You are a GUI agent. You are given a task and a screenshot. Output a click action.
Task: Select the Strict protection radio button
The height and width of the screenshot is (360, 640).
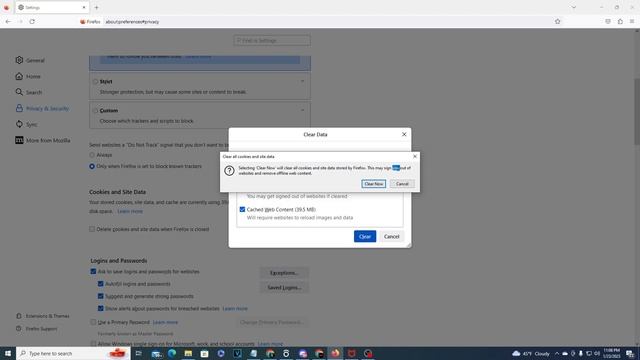pyautogui.click(x=95, y=82)
